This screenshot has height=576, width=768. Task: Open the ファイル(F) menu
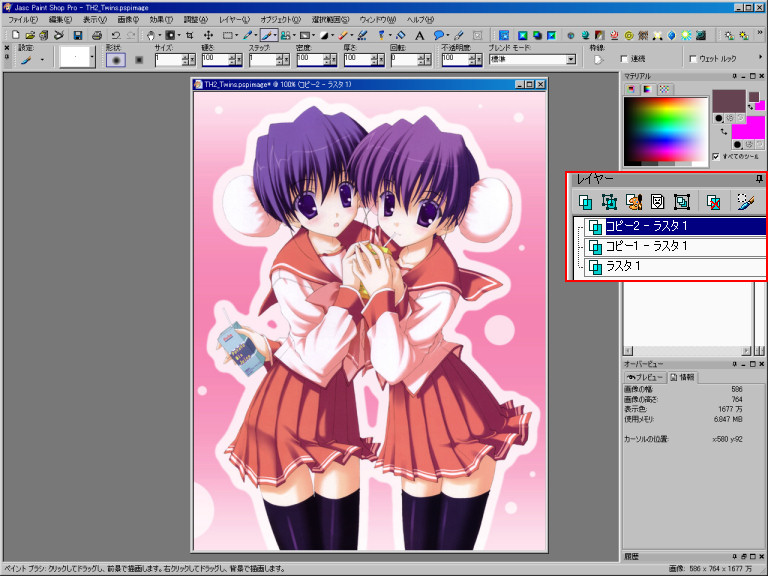tap(23, 20)
